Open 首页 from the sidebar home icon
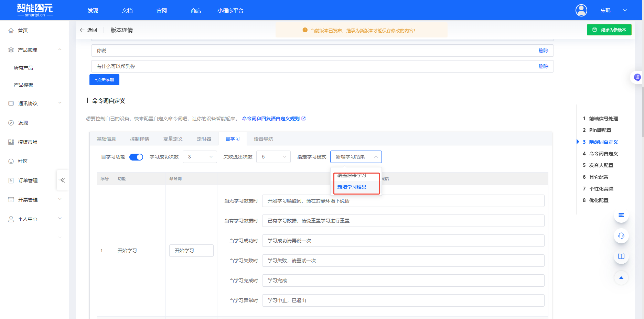644x319 pixels. pos(11,30)
